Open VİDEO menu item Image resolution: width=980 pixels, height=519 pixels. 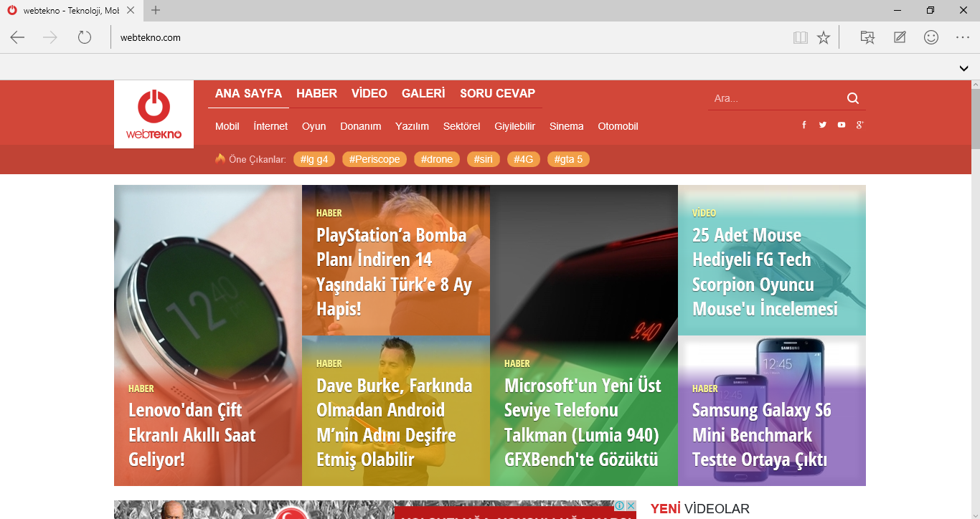369,93
